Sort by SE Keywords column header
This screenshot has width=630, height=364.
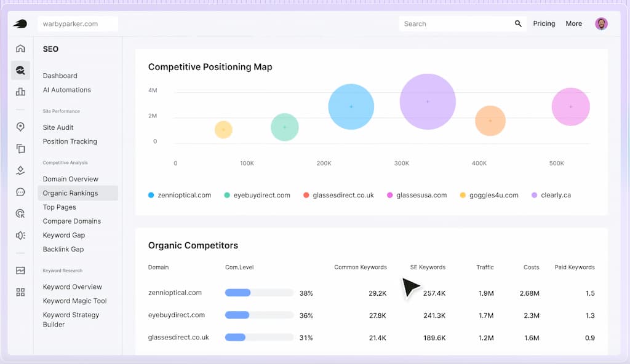[x=428, y=267]
